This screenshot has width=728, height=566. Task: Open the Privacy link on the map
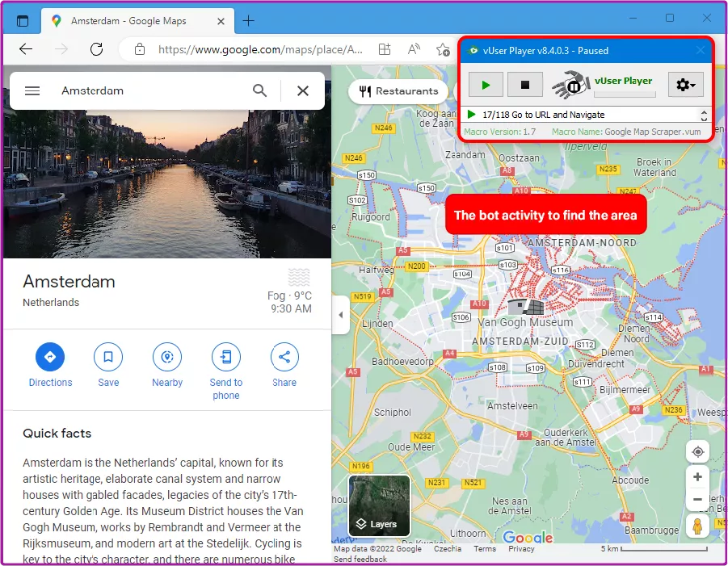[x=521, y=549]
